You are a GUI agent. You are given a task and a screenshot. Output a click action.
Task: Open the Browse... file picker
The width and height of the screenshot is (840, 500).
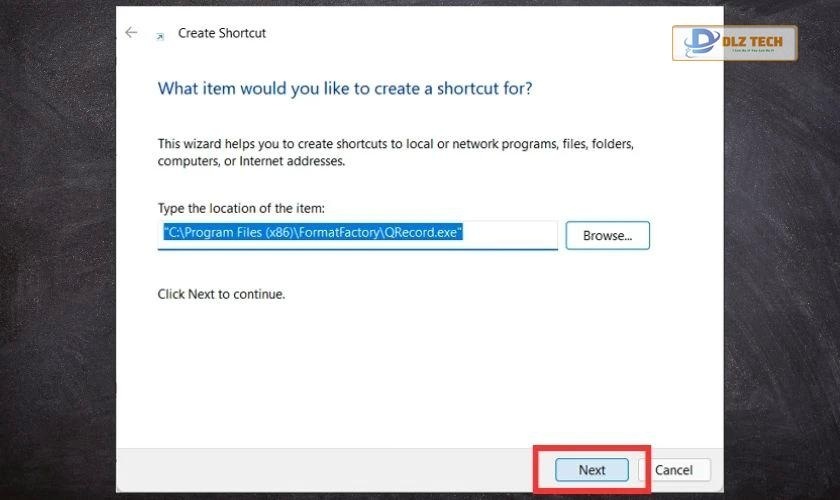click(x=607, y=236)
